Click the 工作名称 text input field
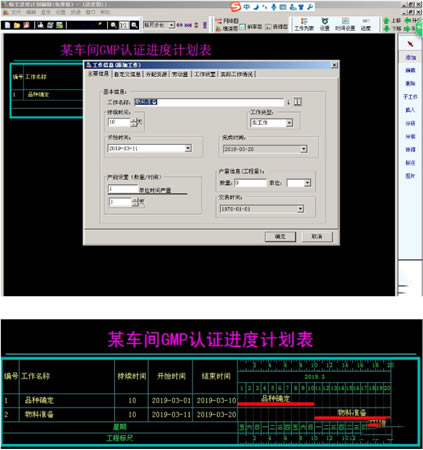The height and width of the screenshot is (450, 423). pyautogui.click(x=209, y=102)
